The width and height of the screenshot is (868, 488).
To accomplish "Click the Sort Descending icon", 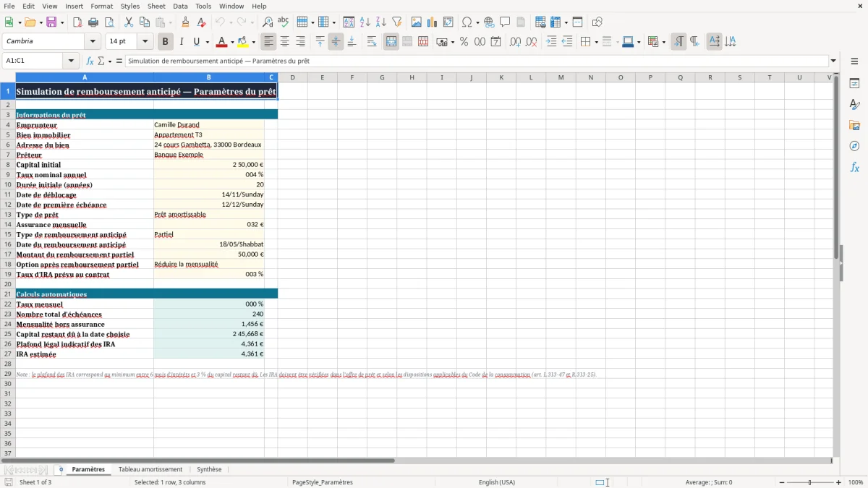I will point(381,22).
